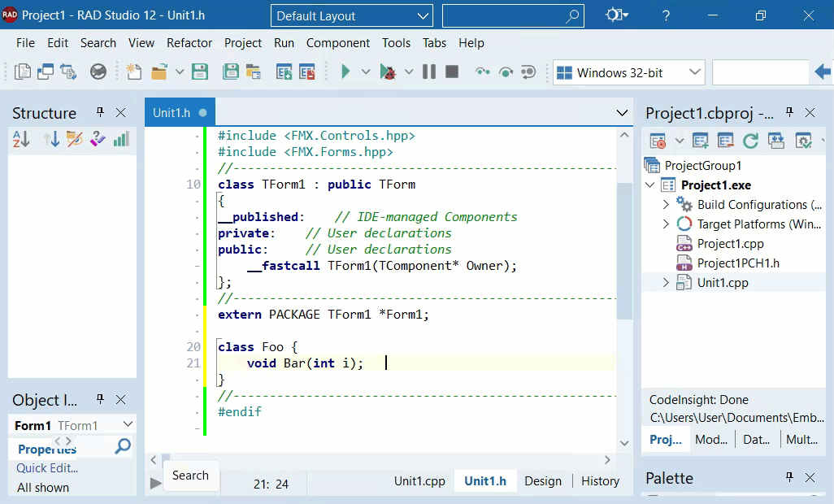Viewport: 834px width, 504px height.
Task: Open the Search button below the editor
Action: [190, 476]
